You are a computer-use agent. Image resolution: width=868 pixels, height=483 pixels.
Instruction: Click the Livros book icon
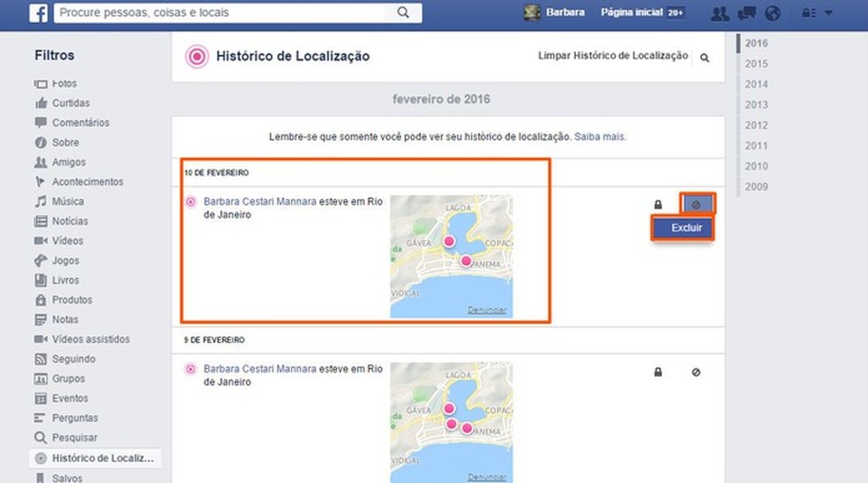click(x=41, y=280)
